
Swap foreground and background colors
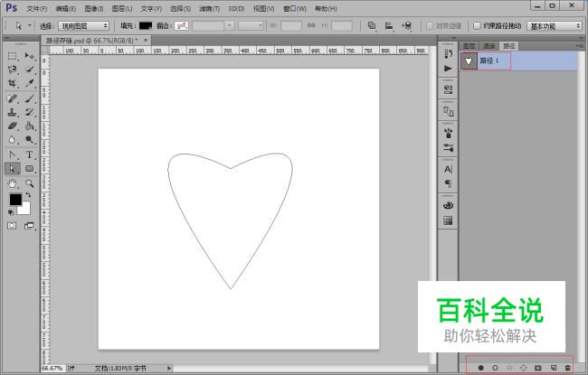click(28, 195)
